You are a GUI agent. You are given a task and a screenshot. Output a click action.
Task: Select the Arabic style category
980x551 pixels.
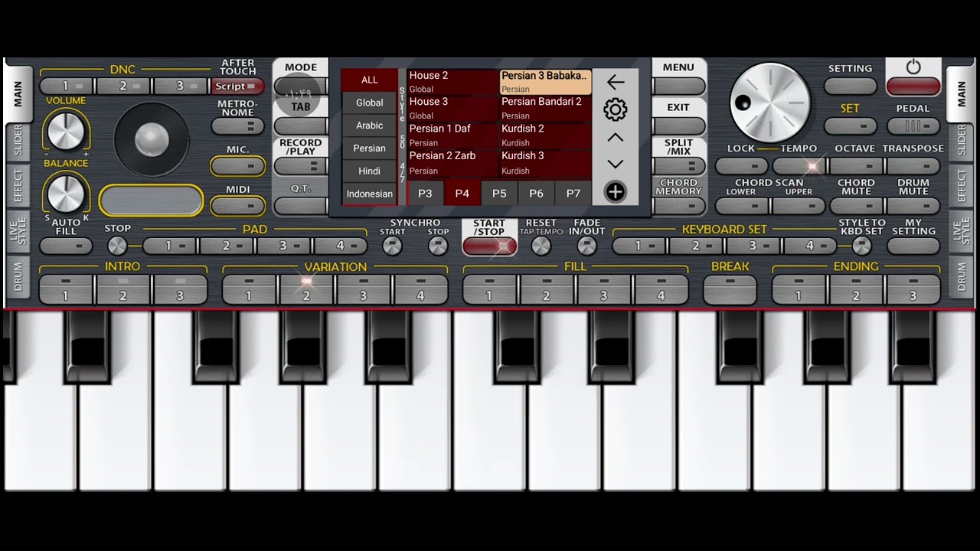(x=369, y=126)
